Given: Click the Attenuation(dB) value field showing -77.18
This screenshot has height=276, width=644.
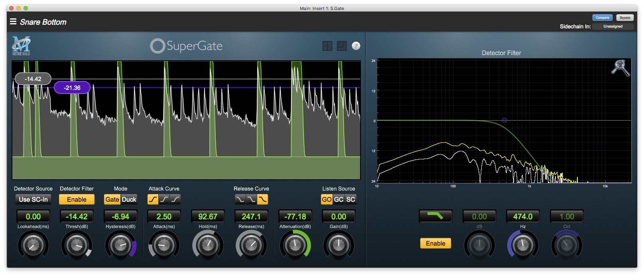Looking at the screenshot, I should (295, 216).
